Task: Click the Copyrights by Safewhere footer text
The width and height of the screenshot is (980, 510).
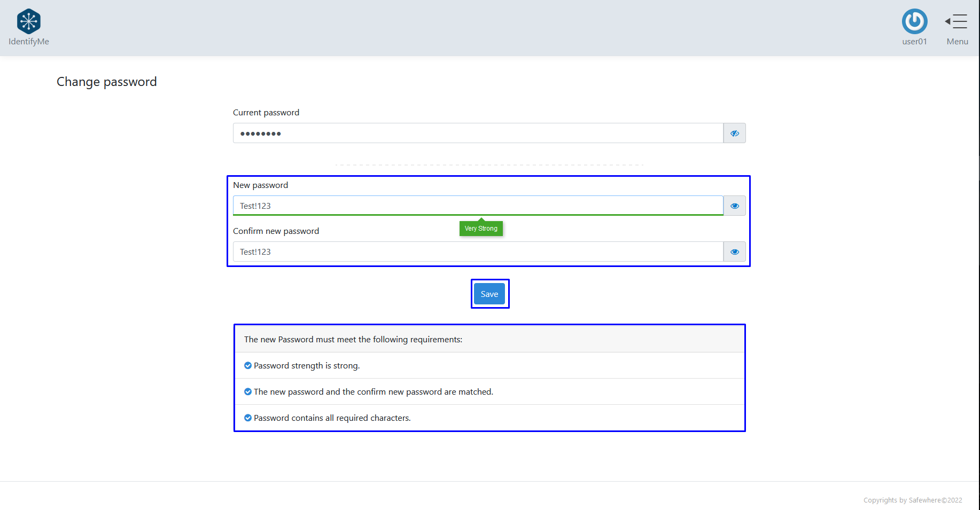Action: click(912, 500)
